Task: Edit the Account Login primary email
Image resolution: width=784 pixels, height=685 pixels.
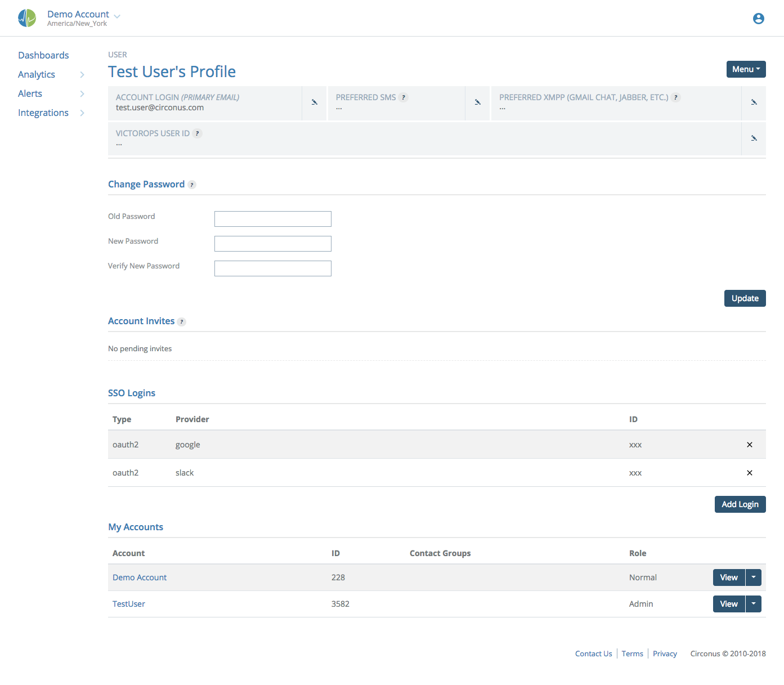Action: pyautogui.click(x=314, y=103)
